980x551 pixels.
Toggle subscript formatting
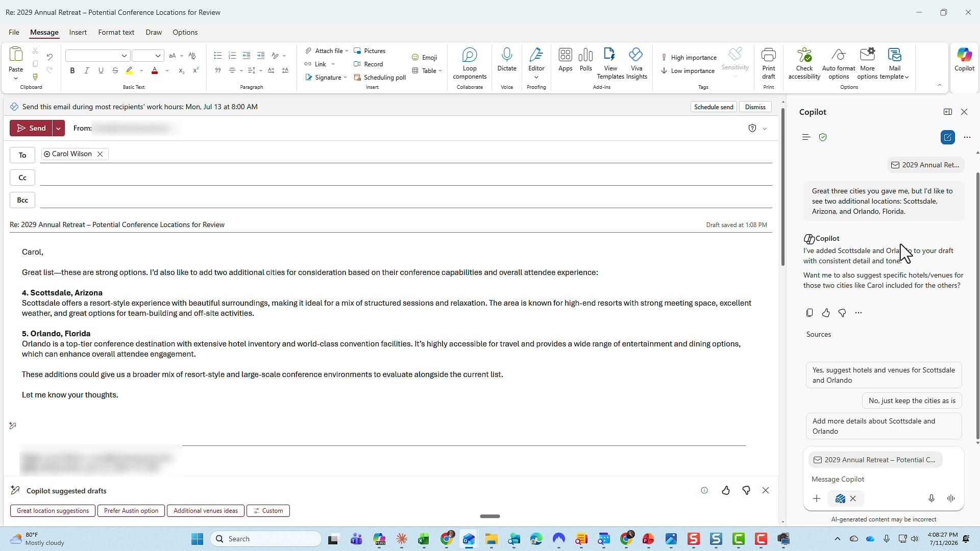pyautogui.click(x=181, y=70)
